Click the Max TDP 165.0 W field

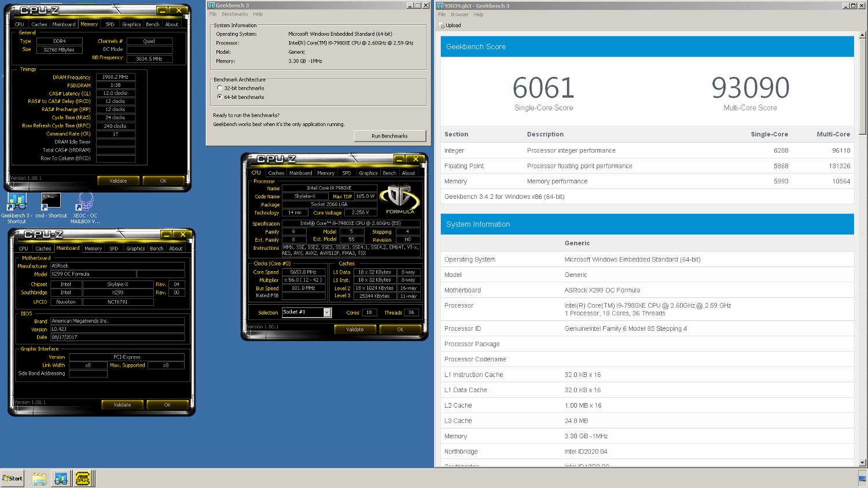click(365, 196)
